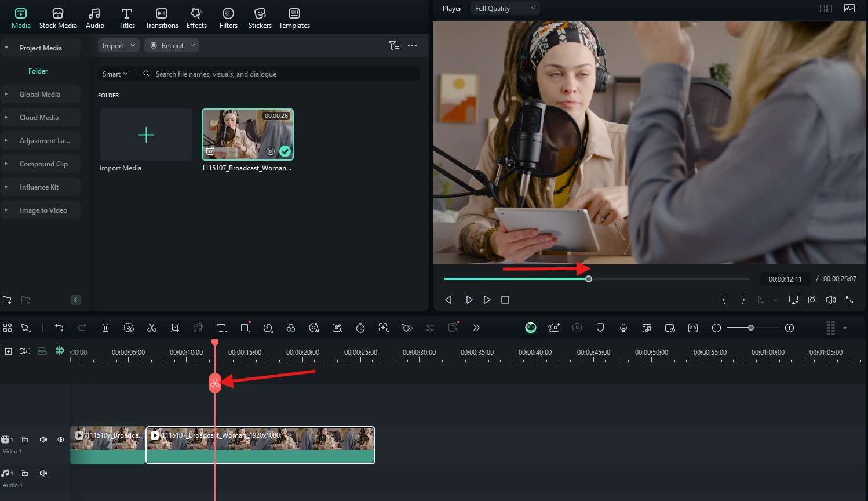This screenshot has height=501, width=868.
Task: Click the stopwatch duration icon
Action: click(x=360, y=328)
